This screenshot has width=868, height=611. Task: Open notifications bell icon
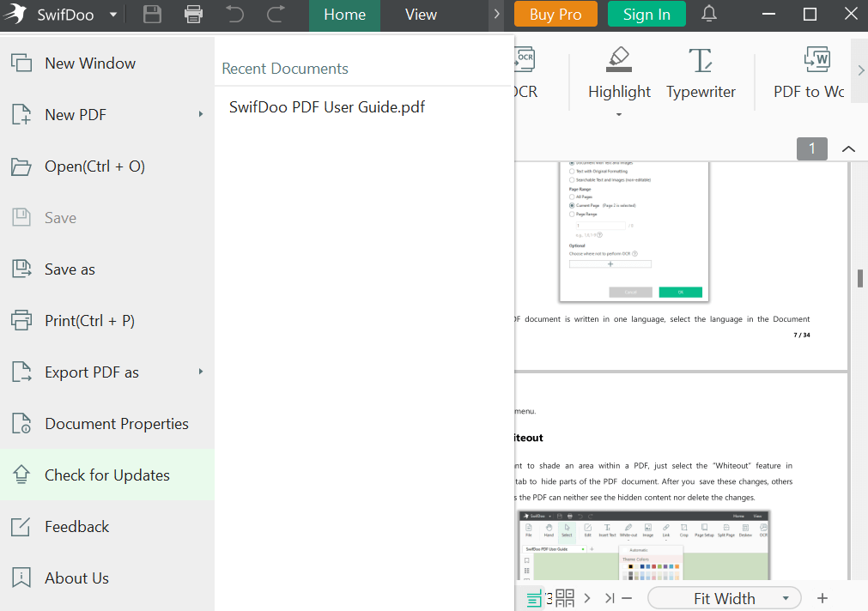point(709,14)
